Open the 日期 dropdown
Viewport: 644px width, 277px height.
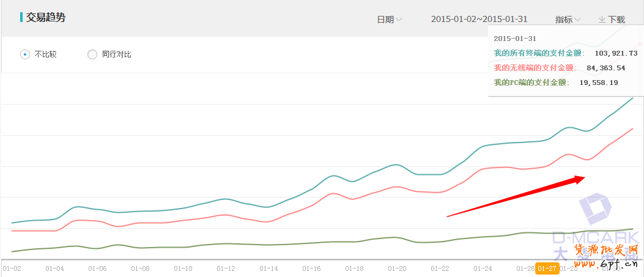click(389, 20)
